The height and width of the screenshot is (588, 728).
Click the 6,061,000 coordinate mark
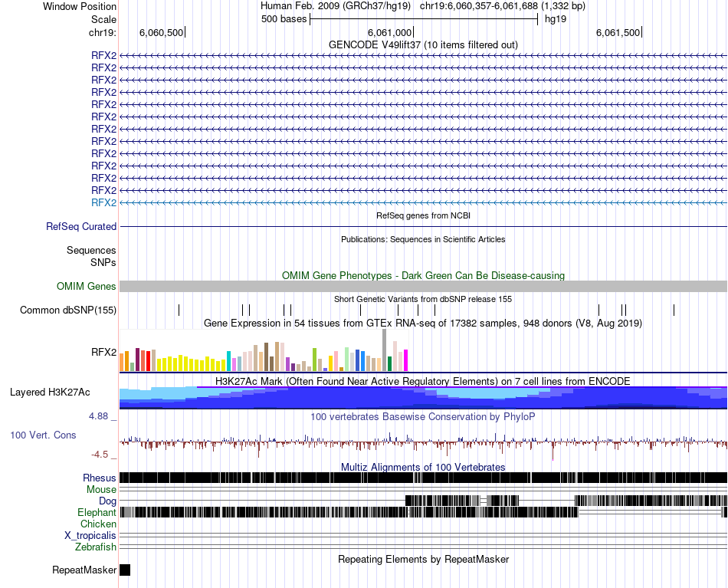(x=389, y=32)
